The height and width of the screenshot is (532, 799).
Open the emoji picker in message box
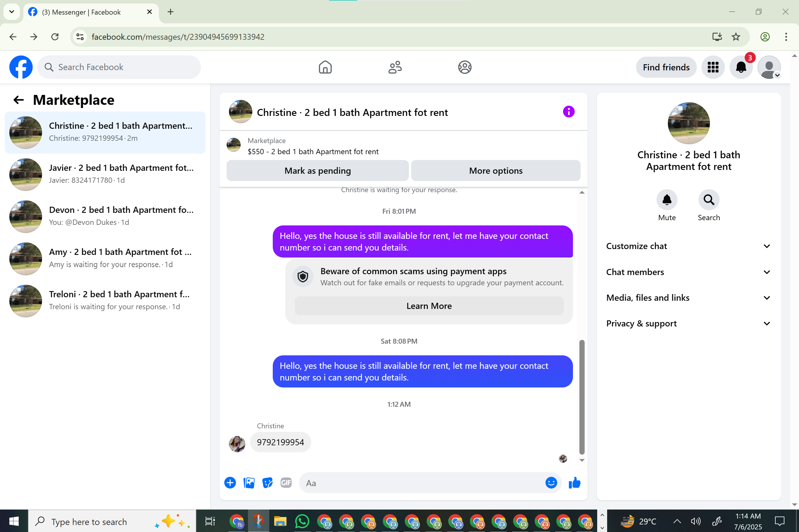pyautogui.click(x=551, y=483)
